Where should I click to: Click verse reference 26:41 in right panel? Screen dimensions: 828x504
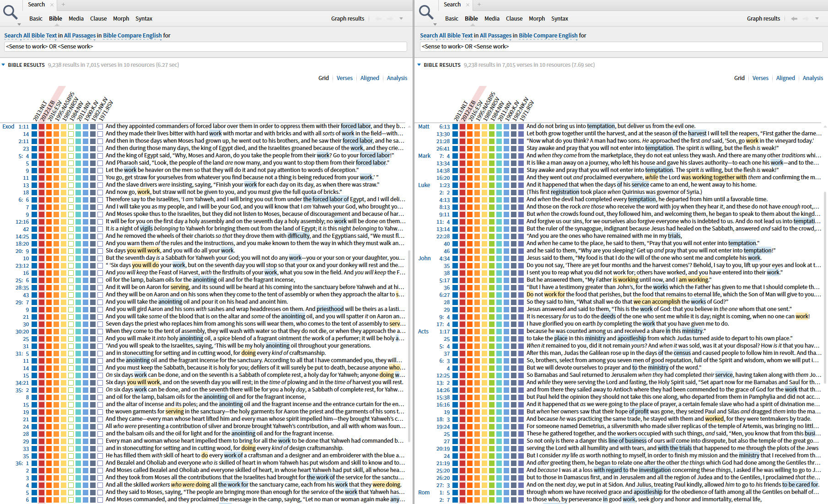point(443,149)
